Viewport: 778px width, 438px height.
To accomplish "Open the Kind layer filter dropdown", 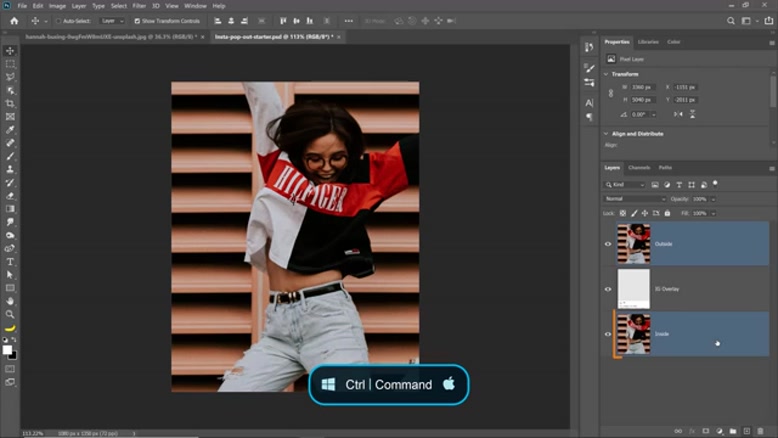I will tap(625, 185).
